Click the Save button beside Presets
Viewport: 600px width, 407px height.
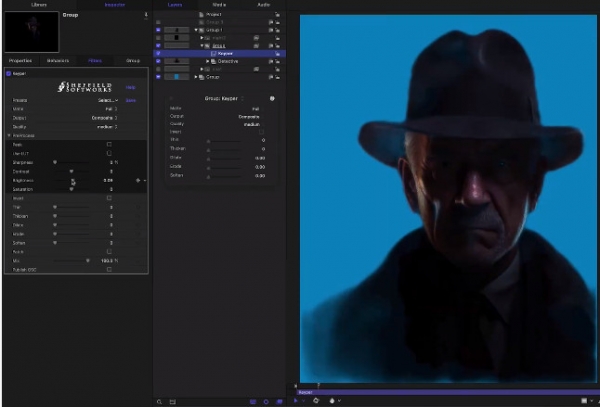[130, 101]
